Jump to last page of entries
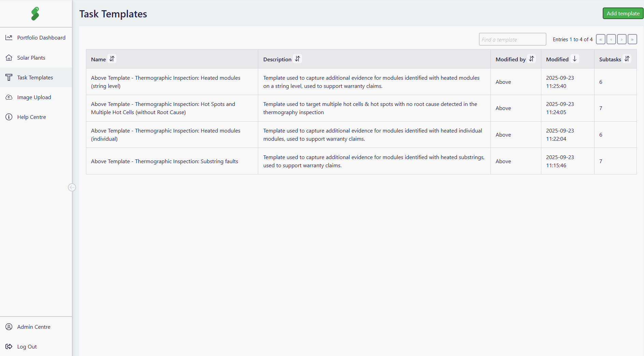 pos(632,40)
